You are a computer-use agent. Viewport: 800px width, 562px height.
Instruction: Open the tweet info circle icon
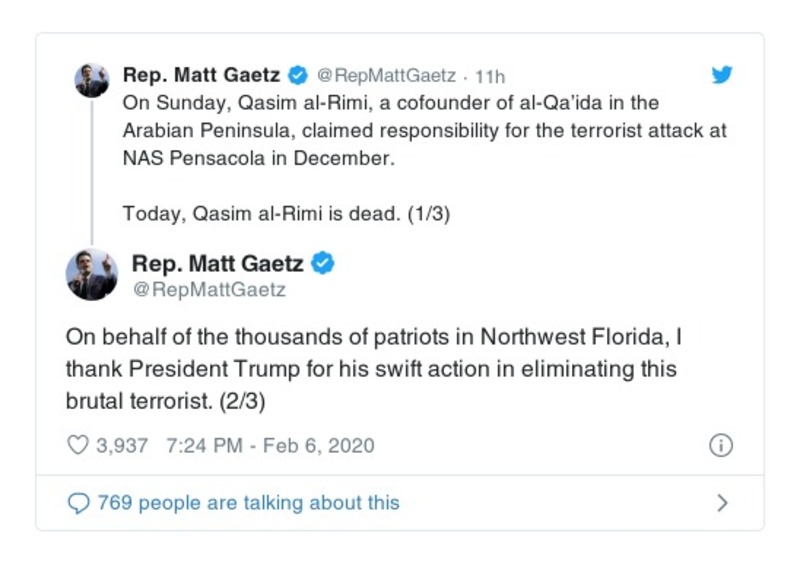pyautogui.click(x=721, y=446)
